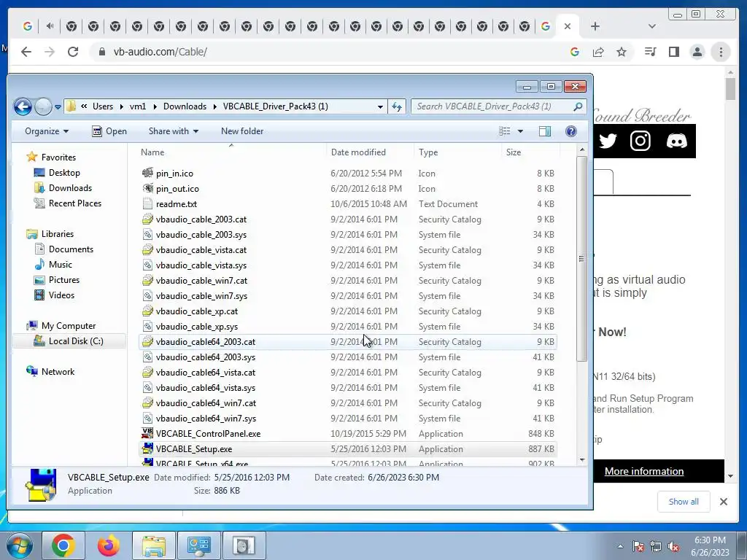Select My Computer in sidebar
Image resolution: width=747 pixels, height=560 pixels.
[68, 326]
